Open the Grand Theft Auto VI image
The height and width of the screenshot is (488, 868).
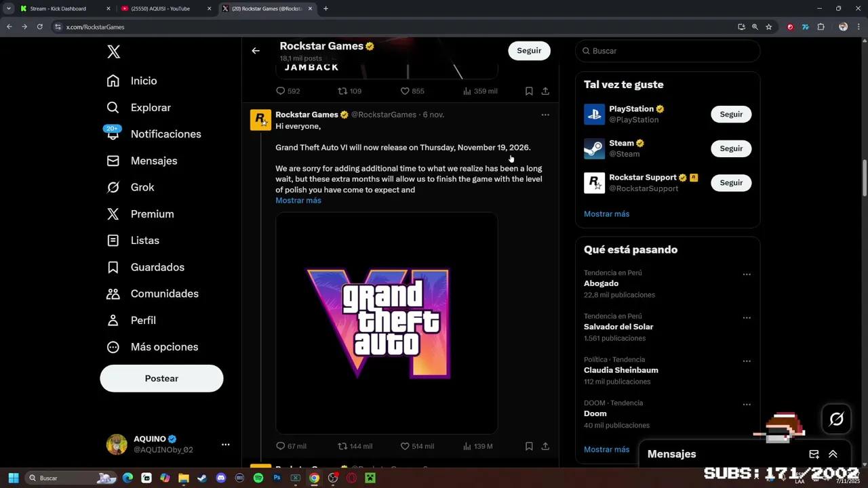pos(387,323)
